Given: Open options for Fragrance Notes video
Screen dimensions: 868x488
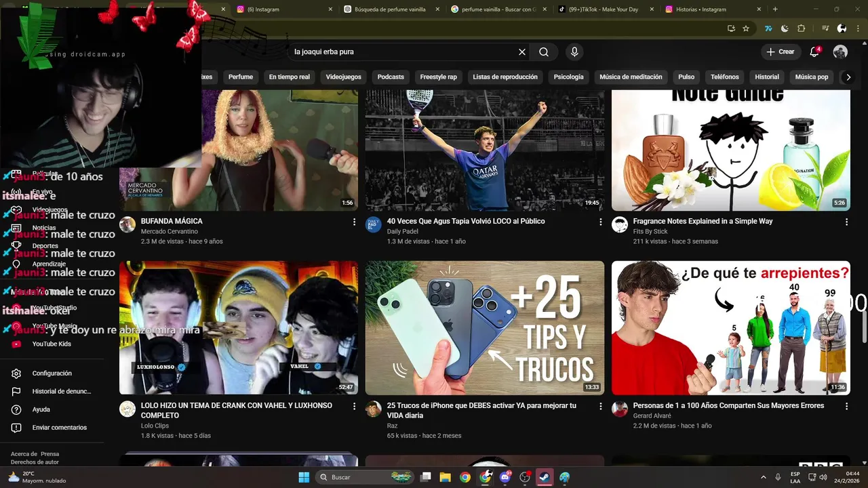Looking at the screenshot, I should [846, 222].
